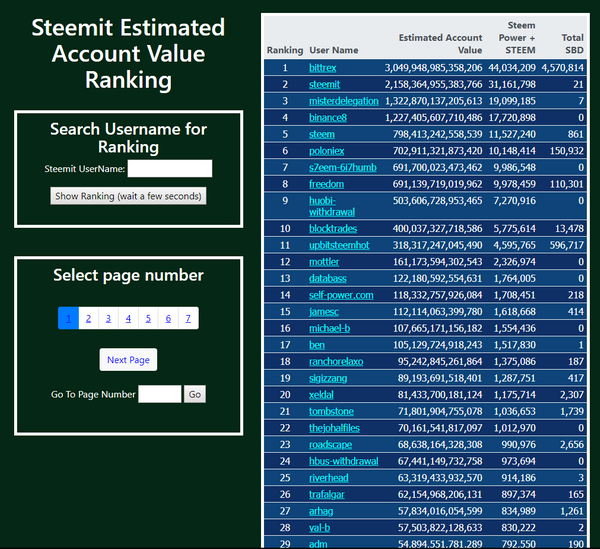Viewport: 600px width, 549px height.
Task: Click Show Ranking (wait a few seconds) button
Action: click(128, 196)
